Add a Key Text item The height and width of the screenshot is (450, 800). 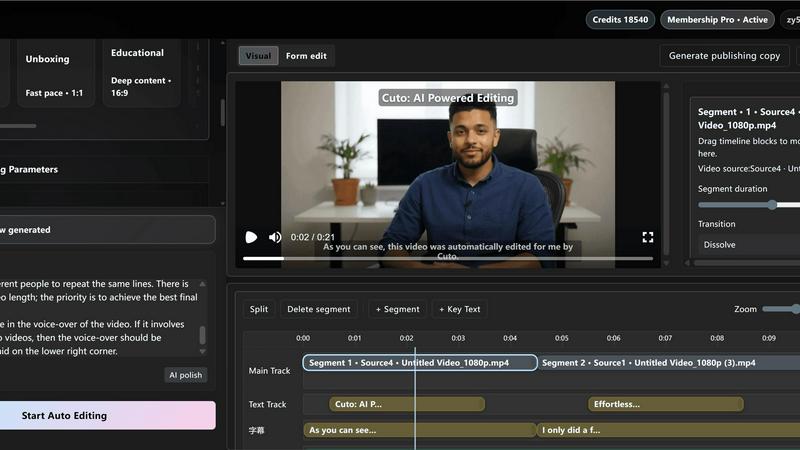coord(460,309)
